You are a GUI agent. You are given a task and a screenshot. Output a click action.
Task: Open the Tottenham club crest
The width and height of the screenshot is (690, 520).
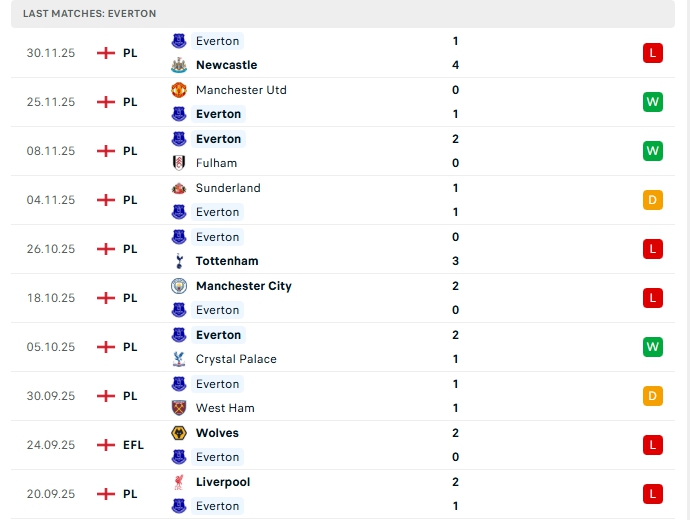coord(179,261)
